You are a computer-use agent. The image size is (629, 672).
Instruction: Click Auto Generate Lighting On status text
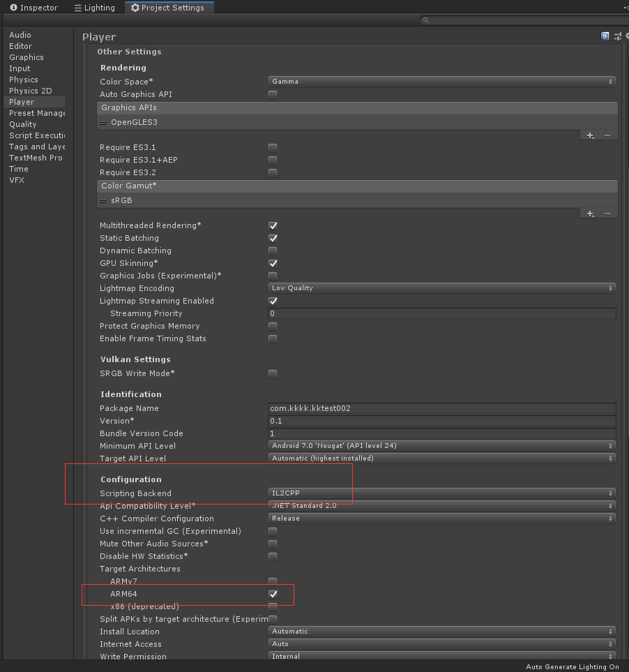[572, 666]
